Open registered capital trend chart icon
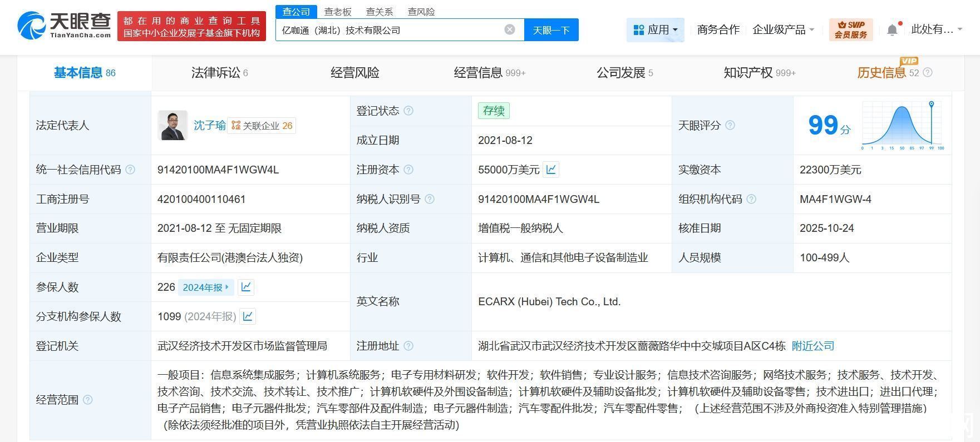 [x=551, y=170]
